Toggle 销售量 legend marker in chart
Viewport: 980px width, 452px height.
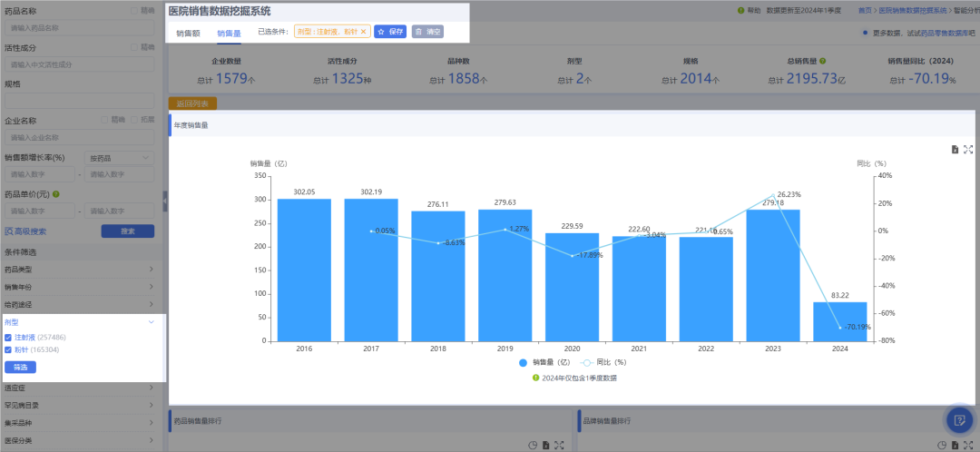point(524,363)
